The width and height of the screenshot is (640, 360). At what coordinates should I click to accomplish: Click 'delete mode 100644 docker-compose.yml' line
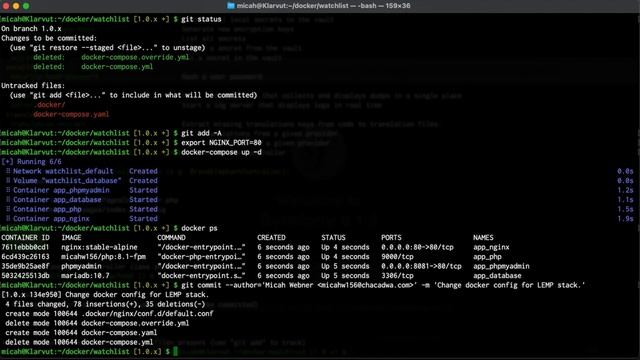[x=79, y=342]
